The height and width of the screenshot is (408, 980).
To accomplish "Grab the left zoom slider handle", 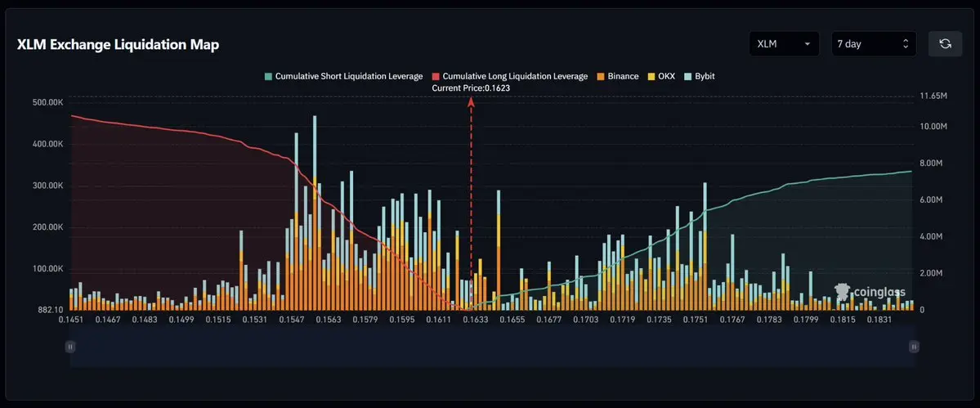I will 70,346.
